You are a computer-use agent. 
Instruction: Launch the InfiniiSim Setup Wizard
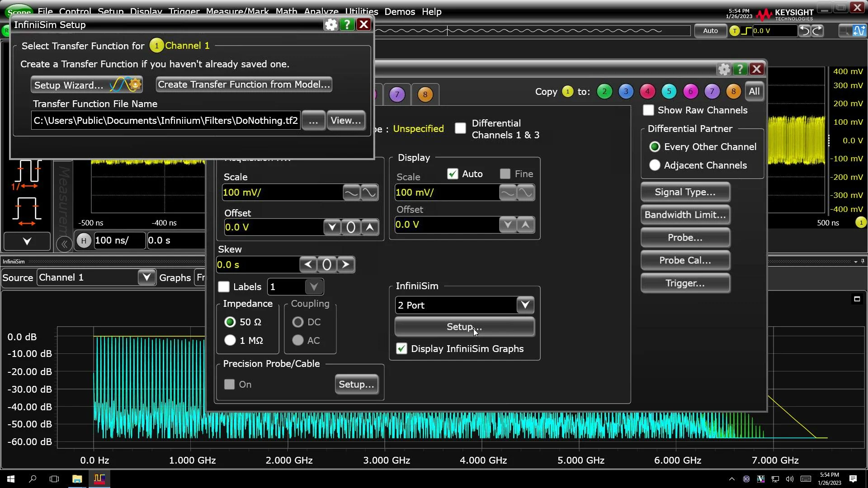pos(87,85)
